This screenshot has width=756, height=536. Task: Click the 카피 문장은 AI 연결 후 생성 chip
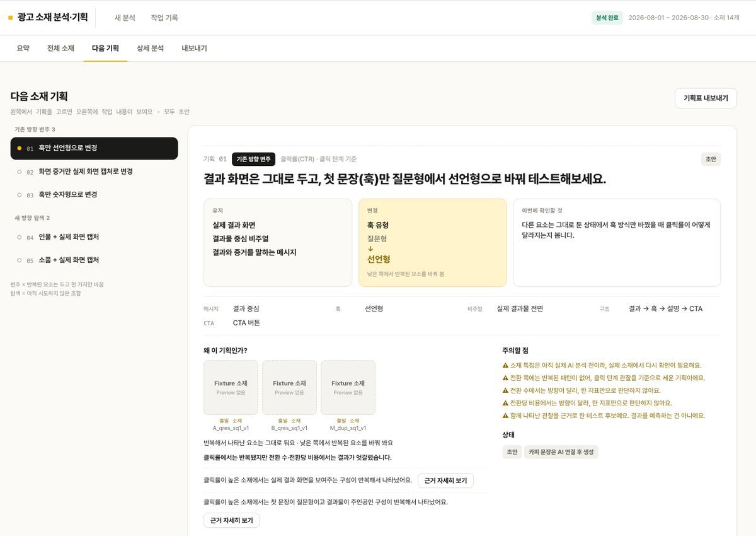pos(561,452)
